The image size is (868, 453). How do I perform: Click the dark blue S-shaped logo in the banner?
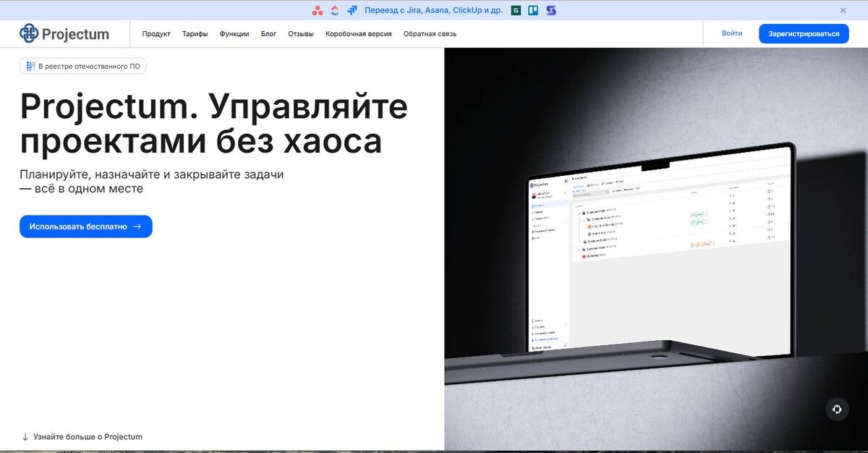tap(550, 11)
